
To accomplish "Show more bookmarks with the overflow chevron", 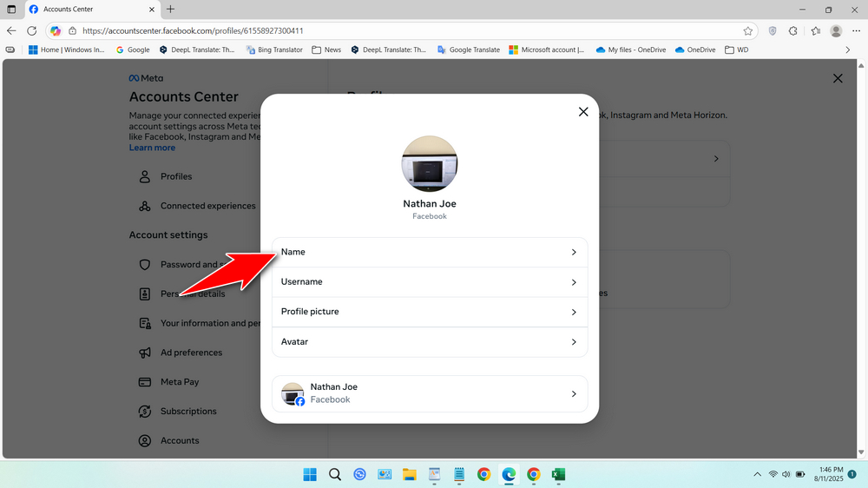I will (847, 49).
